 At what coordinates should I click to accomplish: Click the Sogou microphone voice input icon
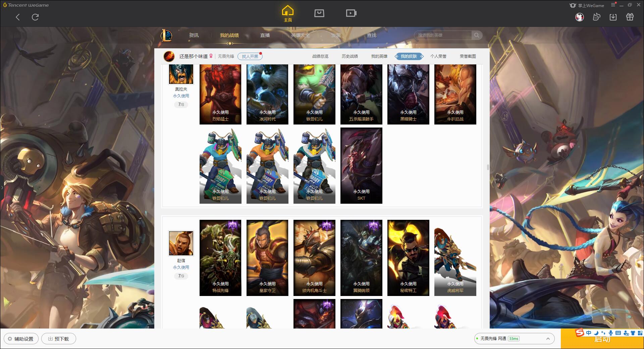click(611, 333)
